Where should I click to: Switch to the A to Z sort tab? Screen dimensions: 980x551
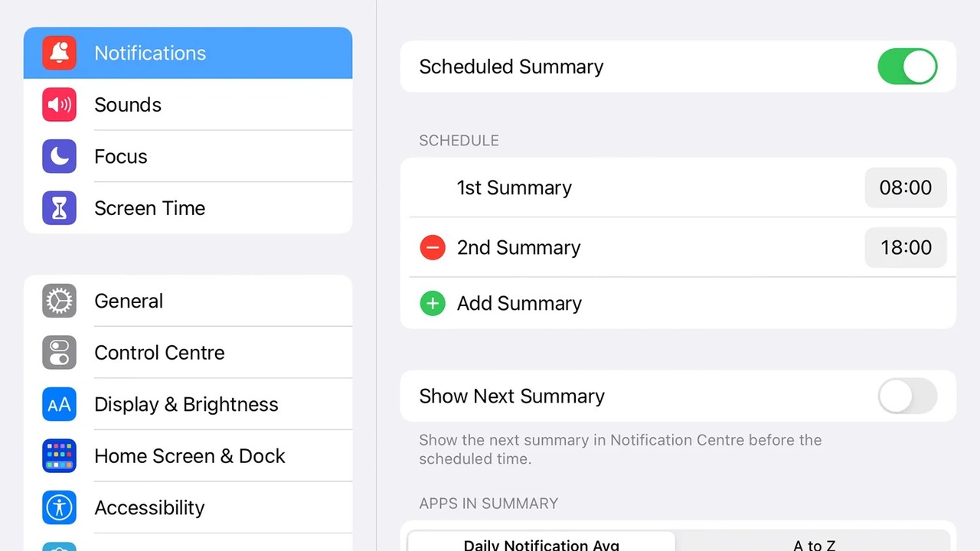point(814,542)
